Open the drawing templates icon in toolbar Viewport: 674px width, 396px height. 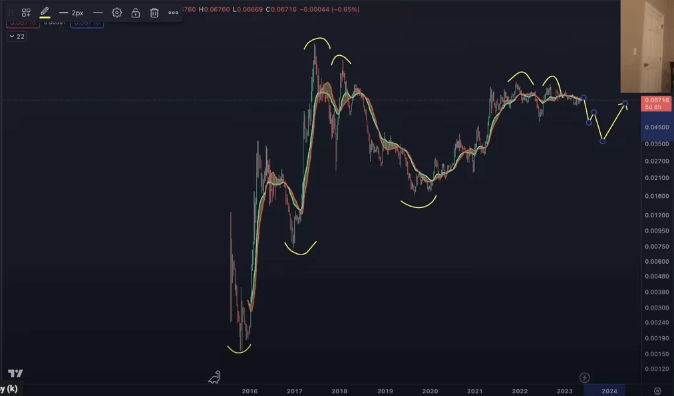(26, 12)
